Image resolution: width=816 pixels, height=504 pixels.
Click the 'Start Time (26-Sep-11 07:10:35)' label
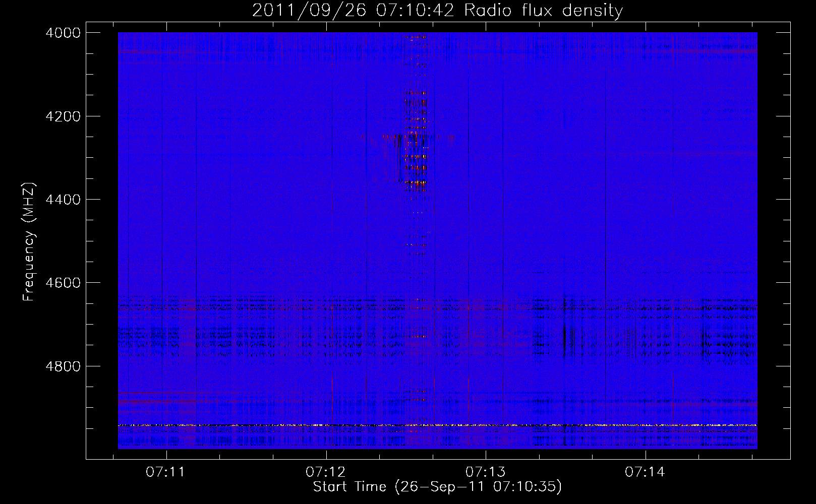click(437, 487)
